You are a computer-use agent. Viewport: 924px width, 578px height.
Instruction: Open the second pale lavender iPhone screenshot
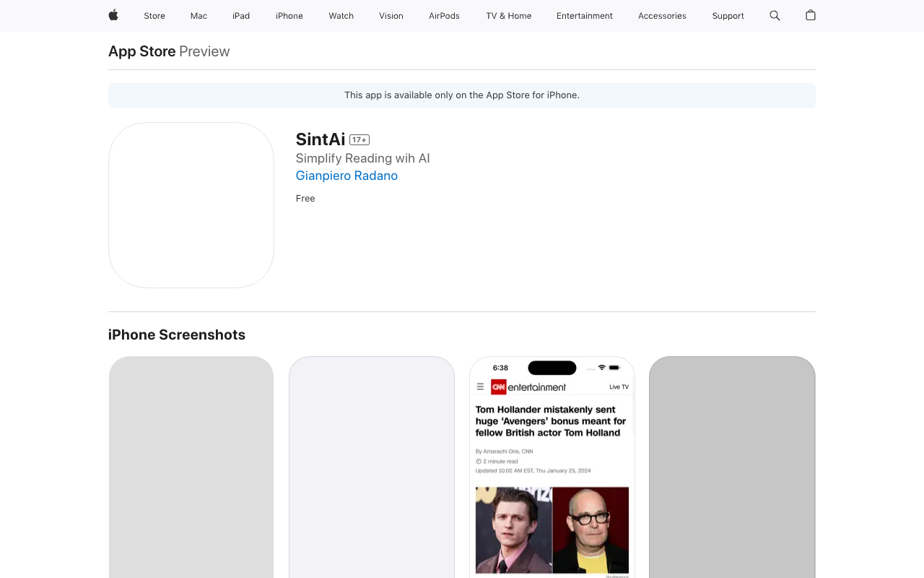coord(372,467)
